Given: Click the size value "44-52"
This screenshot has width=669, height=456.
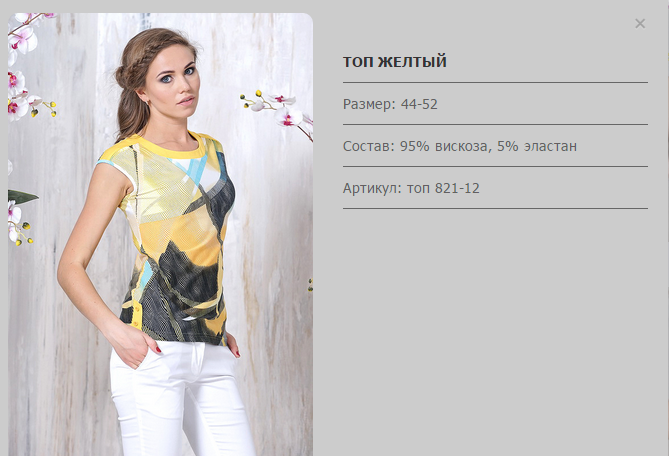Looking at the screenshot, I should tap(419, 104).
